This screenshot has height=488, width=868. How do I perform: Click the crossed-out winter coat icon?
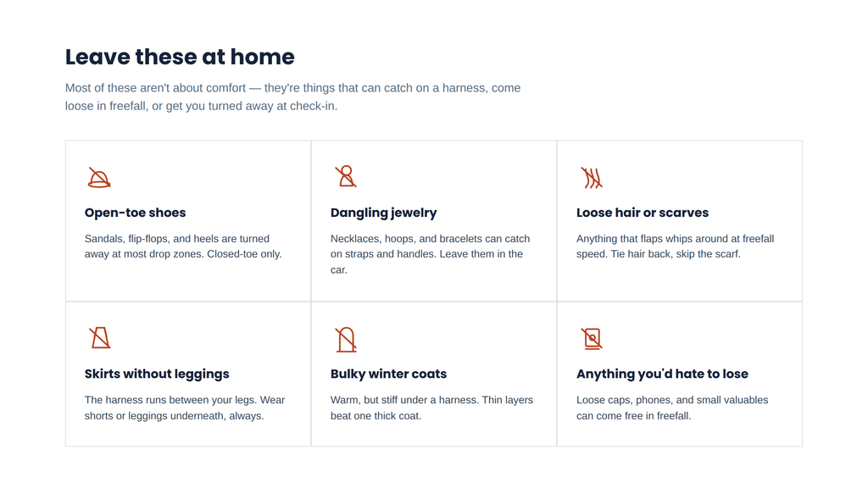tap(346, 339)
